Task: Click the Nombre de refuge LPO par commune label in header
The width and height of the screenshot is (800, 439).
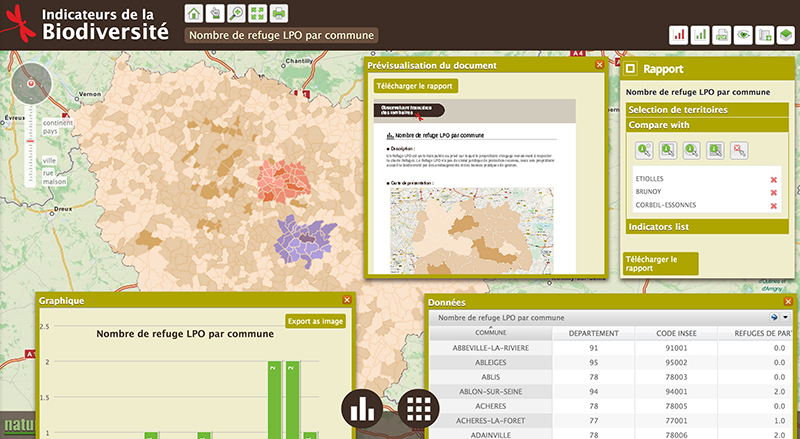Action: (281, 35)
